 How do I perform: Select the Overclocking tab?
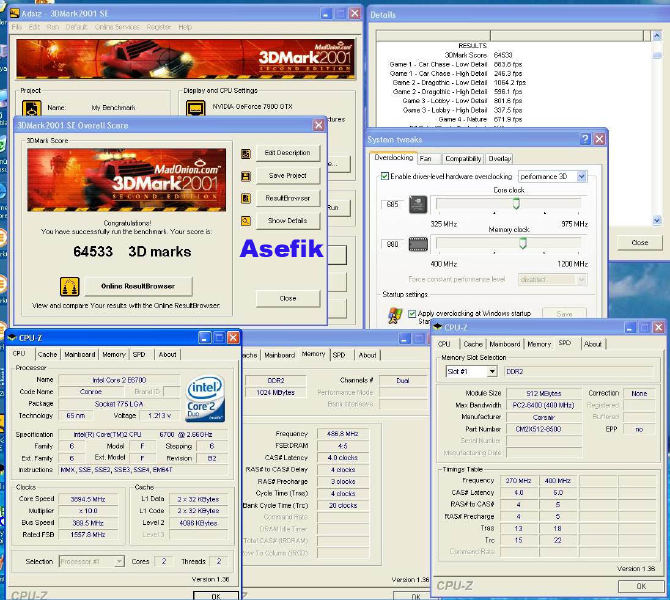pyautogui.click(x=394, y=158)
